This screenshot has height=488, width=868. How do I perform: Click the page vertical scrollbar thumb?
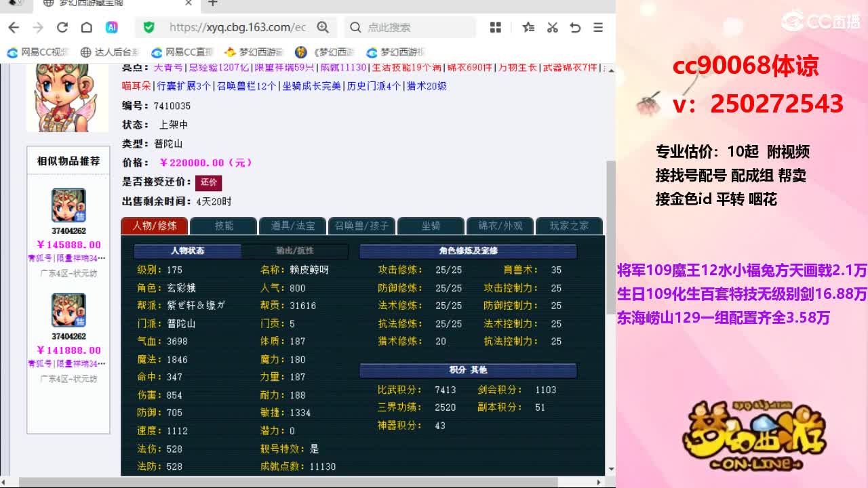(610, 237)
